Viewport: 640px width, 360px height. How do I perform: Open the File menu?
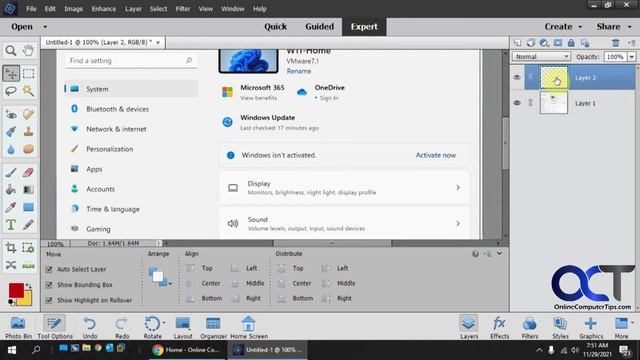(31, 9)
